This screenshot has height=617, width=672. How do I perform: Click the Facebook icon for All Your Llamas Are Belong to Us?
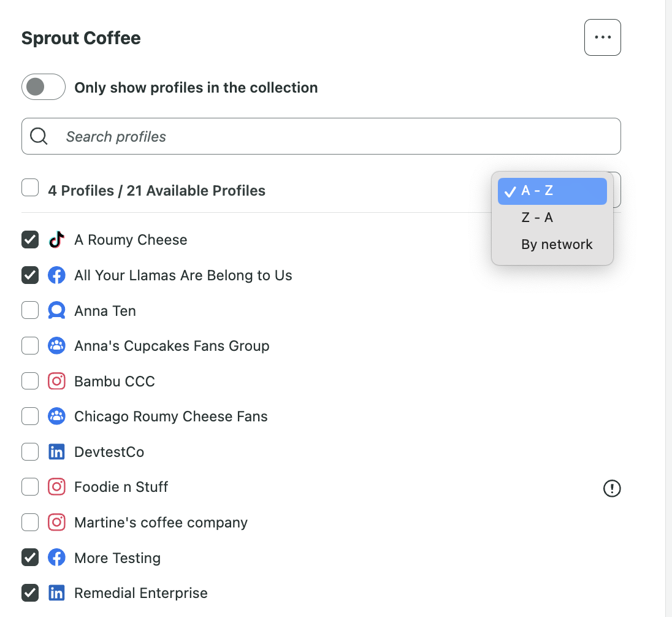click(56, 275)
